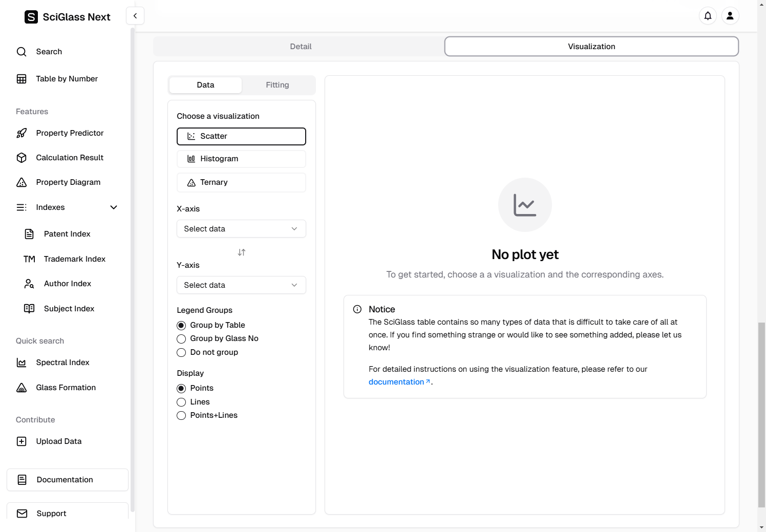
Task: Open Spectral Index chart icon
Action: 22,363
